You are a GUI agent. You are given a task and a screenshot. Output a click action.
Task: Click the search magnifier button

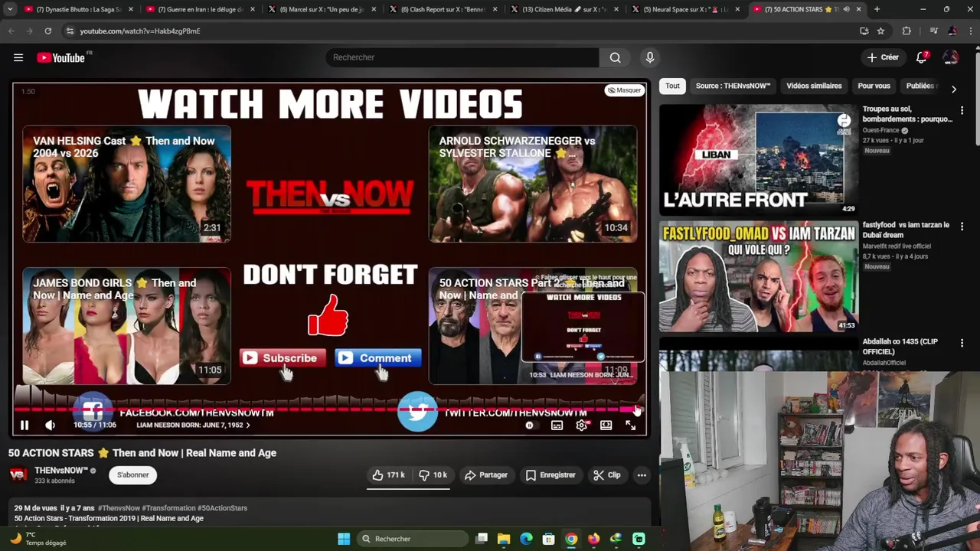[x=615, y=57]
